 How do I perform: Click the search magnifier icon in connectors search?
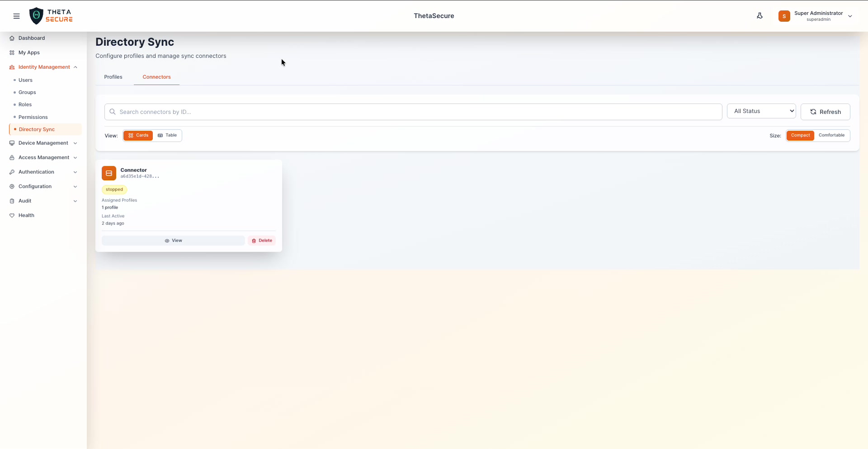pos(112,112)
